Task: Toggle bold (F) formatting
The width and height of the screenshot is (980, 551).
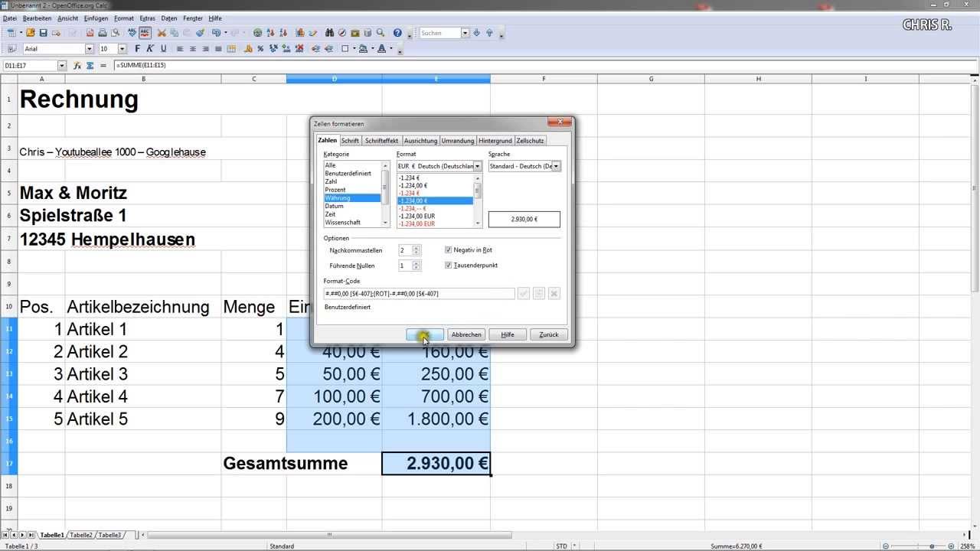Action: point(137,48)
